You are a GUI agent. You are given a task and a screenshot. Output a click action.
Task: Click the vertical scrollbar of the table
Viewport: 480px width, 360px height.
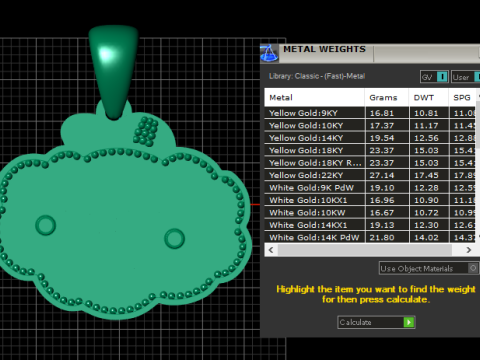(x=478, y=125)
